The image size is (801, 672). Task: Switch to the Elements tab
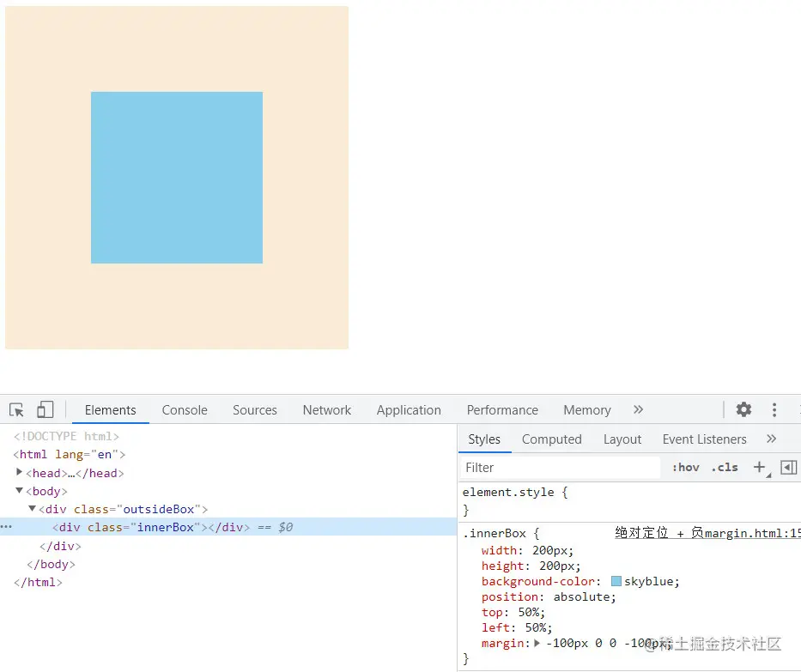[111, 410]
